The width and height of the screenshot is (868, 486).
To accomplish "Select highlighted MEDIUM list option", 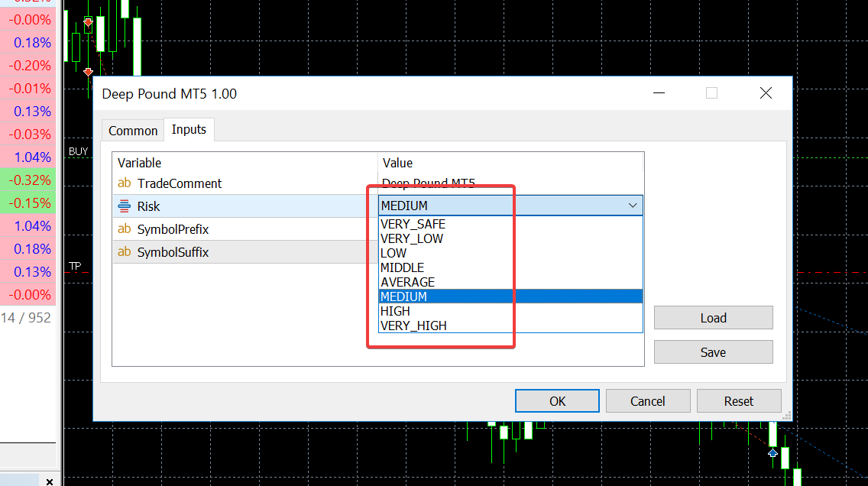I will pyautogui.click(x=510, y=296).
